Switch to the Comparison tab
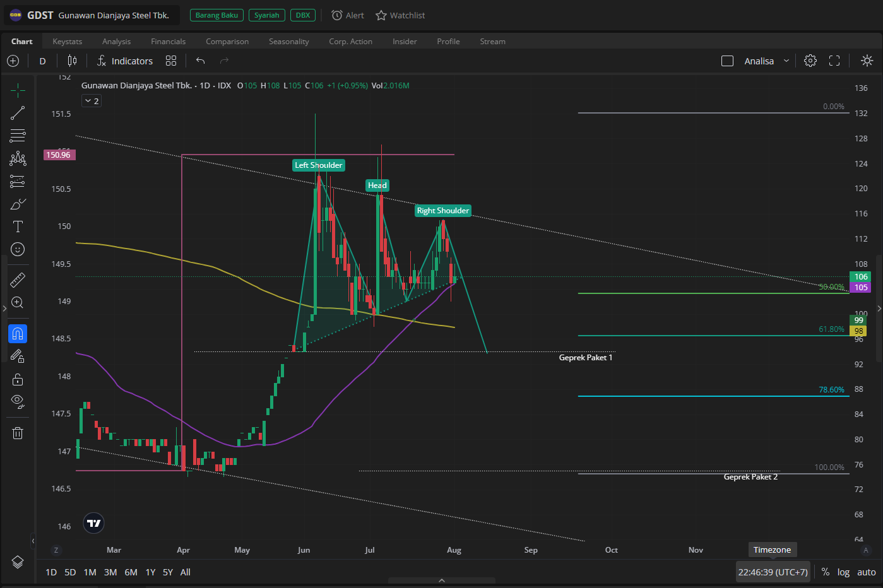Viewport: 883px width, 588px height. coord(227,42)
